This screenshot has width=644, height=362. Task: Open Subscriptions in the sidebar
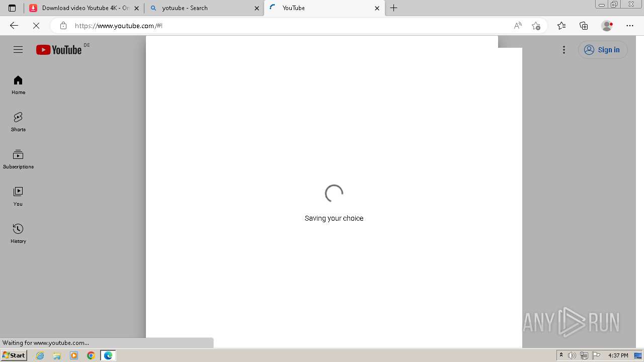pos(18,159)
